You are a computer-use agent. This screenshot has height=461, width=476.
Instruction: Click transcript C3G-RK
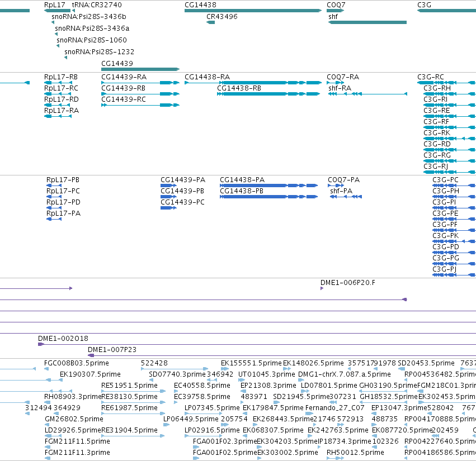(450, 139)
